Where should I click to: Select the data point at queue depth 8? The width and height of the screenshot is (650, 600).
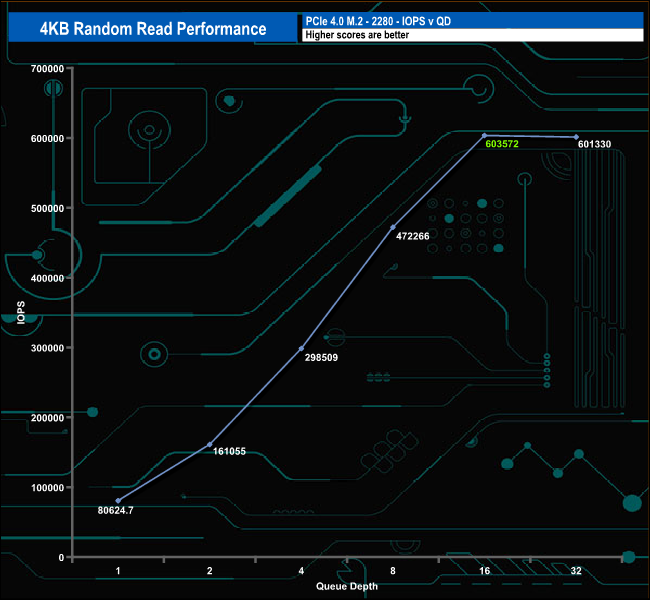coord(393,227)
